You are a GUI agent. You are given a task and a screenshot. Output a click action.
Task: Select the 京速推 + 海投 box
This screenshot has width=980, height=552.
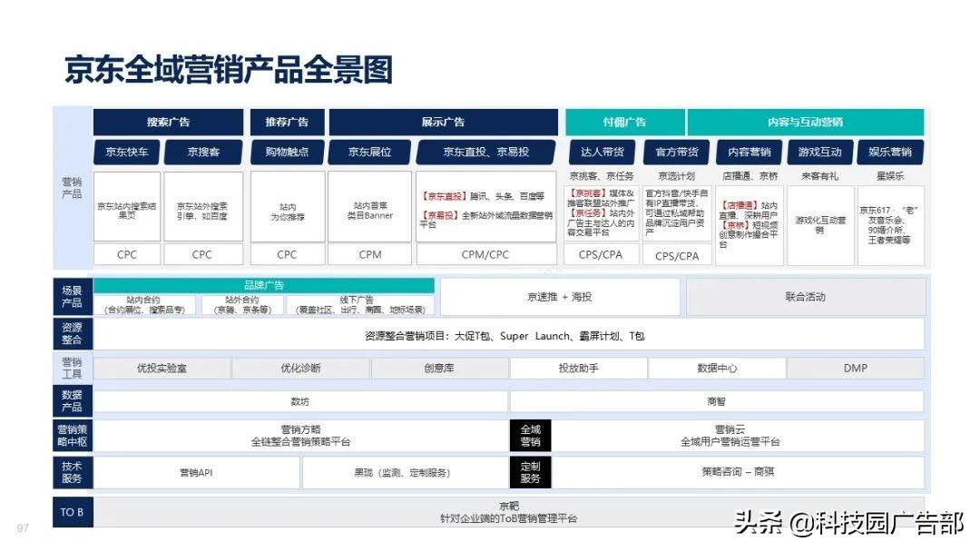559,297
